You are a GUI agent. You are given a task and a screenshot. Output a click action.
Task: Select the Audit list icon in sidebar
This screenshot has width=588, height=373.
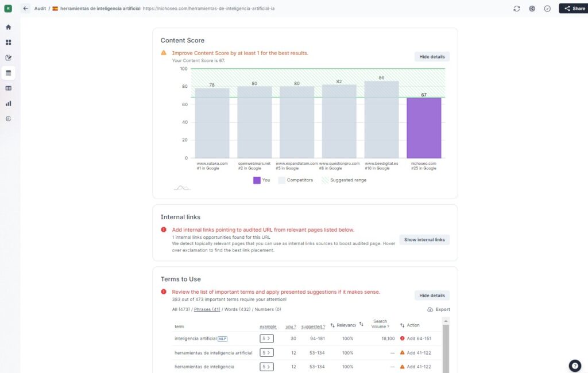click(x=8, y=73)
